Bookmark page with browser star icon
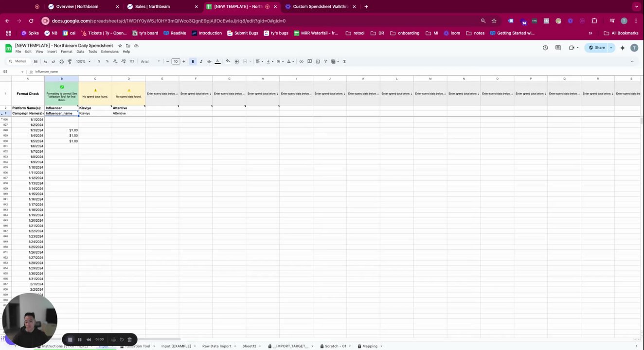 pos(494,21)
